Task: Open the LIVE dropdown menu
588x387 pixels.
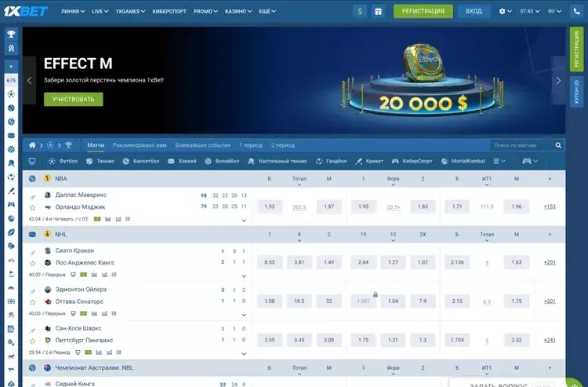Action: 100,11
